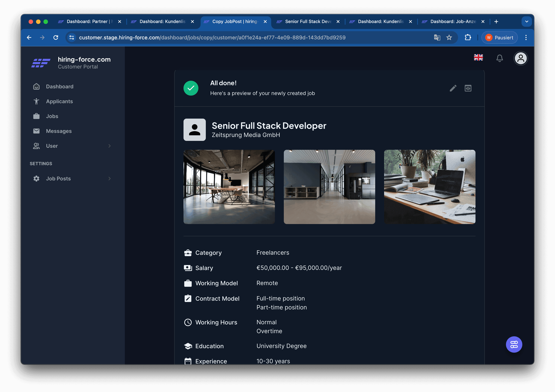Open the laptop desk thumbnail image
The width and height of the screenshot is (555, 392).
tap(429, 187)
